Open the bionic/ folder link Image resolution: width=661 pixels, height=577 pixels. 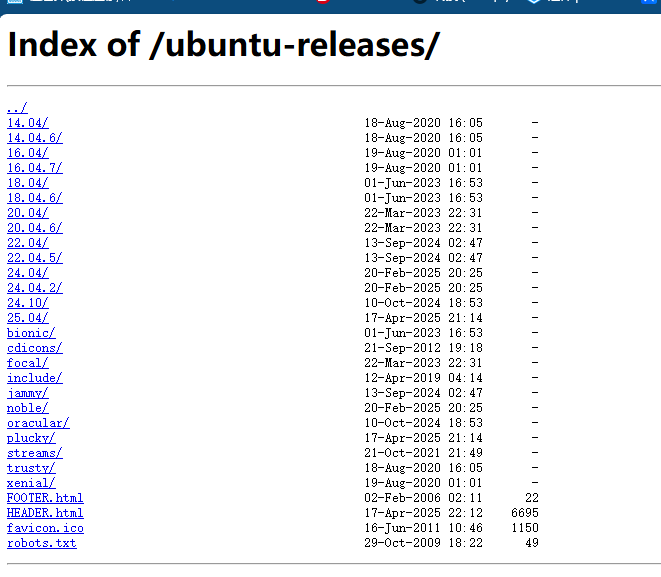pos(31,333)
